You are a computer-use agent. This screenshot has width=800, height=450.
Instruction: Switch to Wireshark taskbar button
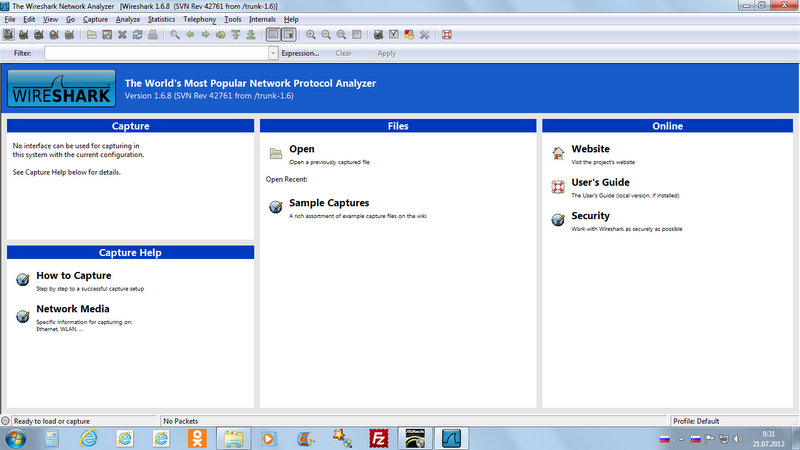click(x=451, y=438)
